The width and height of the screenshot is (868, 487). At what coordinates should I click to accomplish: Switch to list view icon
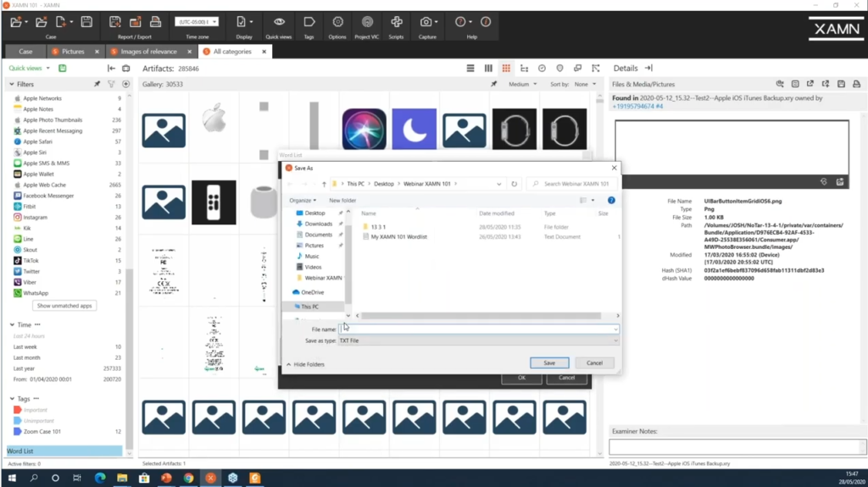coord(470,68)
